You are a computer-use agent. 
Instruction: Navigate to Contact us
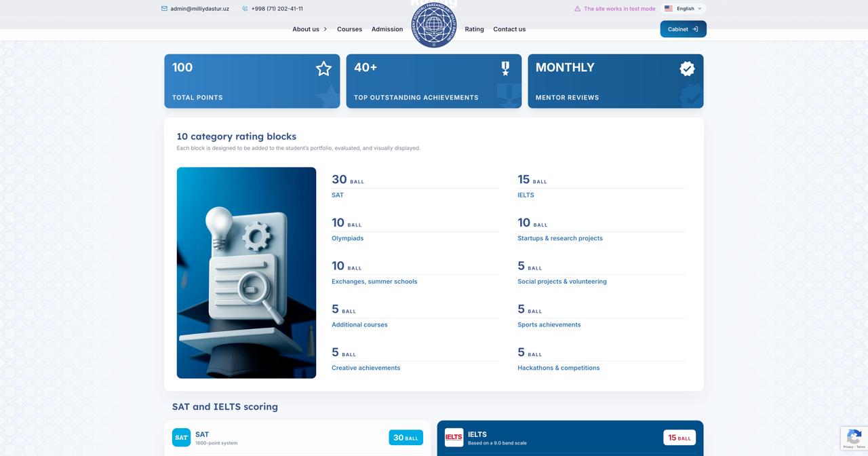click(x=509, y=29)
